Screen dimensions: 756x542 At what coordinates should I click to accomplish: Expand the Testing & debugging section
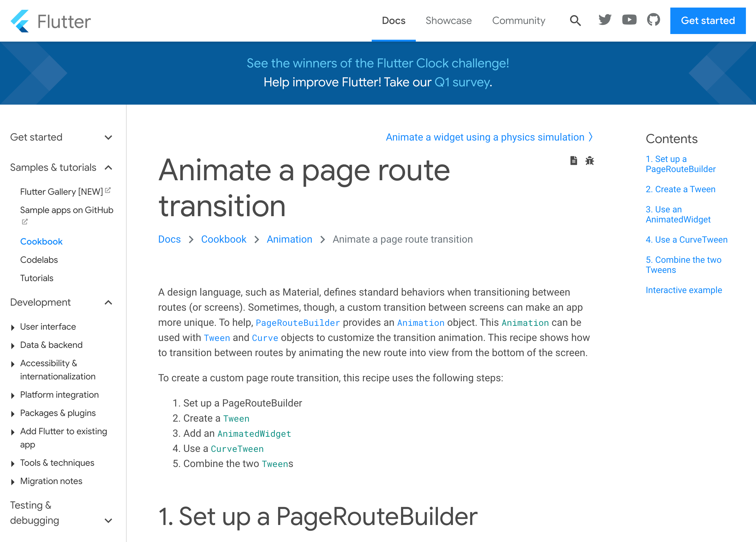(108, 520)
